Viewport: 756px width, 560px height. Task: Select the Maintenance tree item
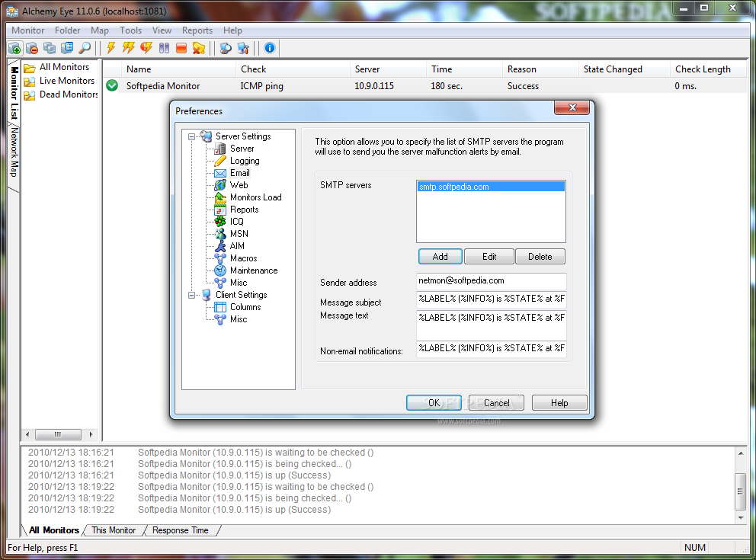coord(254,270)
